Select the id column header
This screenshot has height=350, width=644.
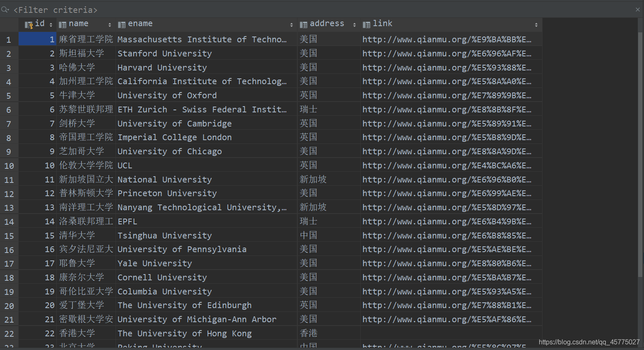(38, 24)
